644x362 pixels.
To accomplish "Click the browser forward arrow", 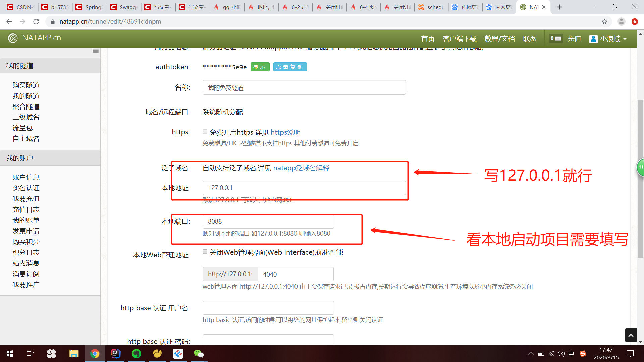I will (22, 21).
